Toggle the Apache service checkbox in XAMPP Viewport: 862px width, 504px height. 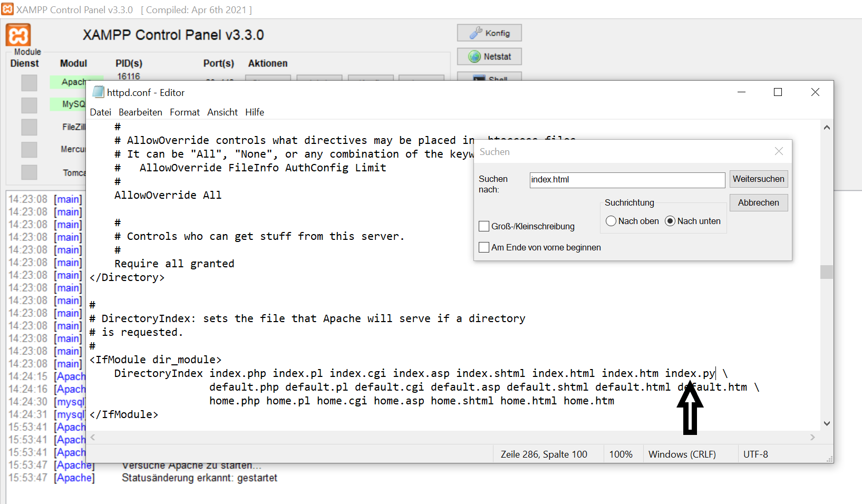[x=29, y=83]
